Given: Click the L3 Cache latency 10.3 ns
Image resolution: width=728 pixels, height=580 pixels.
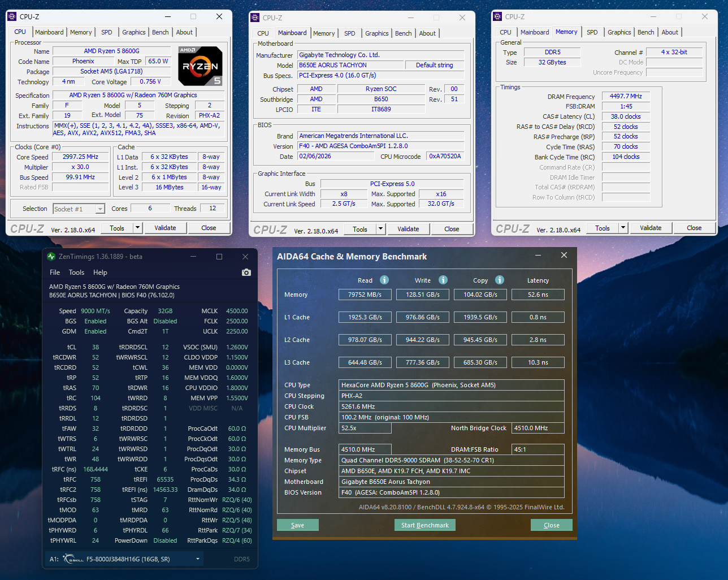Looking at the screenshot, I should (x=538, y=362).
